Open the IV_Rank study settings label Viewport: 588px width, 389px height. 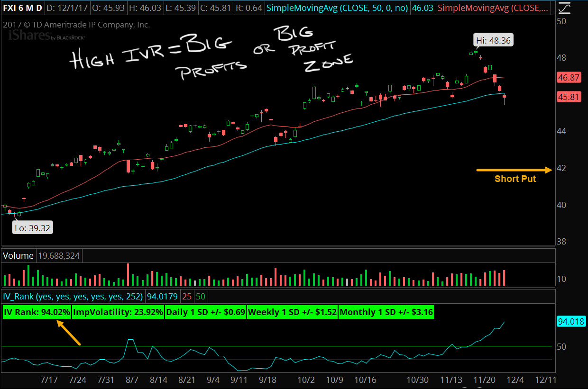pos(72,296)
